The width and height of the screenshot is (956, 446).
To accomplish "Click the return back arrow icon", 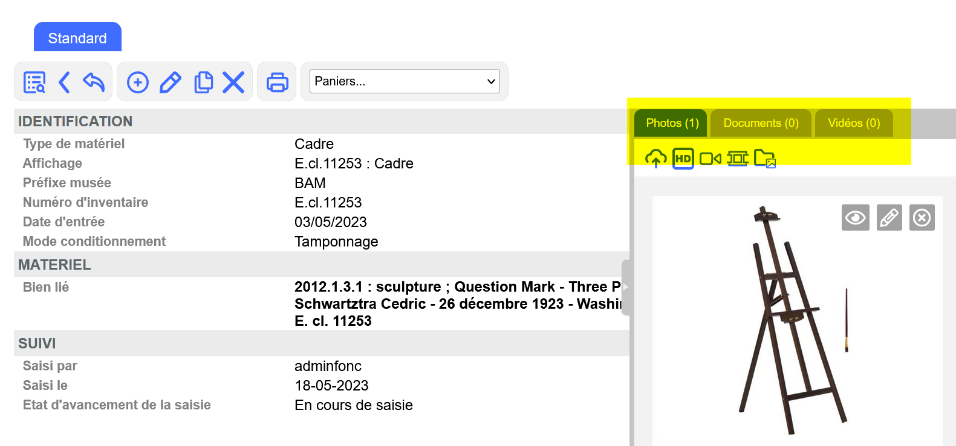I will [x=93, y=82].
